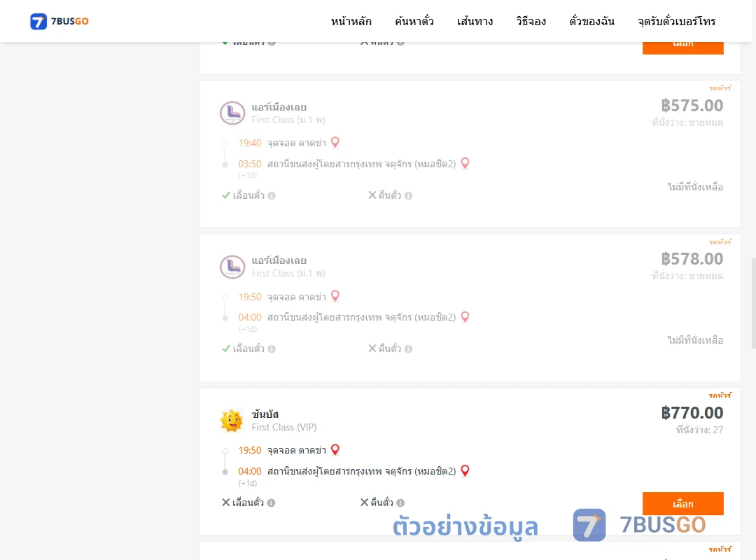Click the ซันบัส operator name
The image size is (756, 560).
(265, 414)
